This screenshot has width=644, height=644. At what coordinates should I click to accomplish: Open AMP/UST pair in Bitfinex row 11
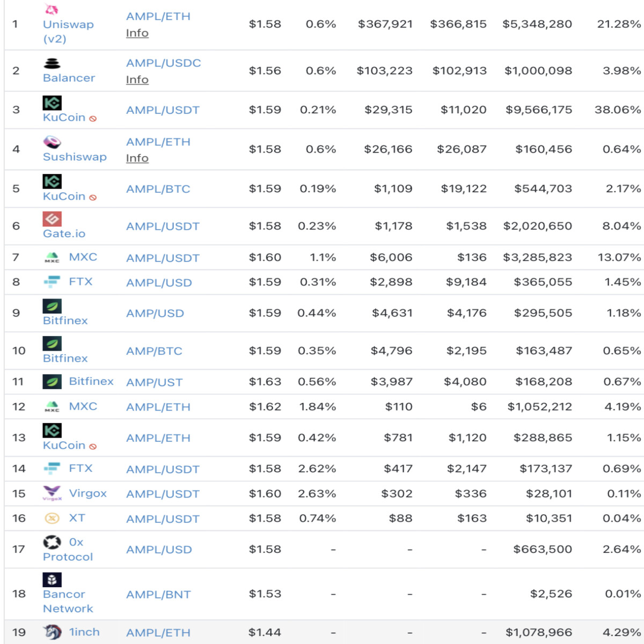tap(155, 383)
